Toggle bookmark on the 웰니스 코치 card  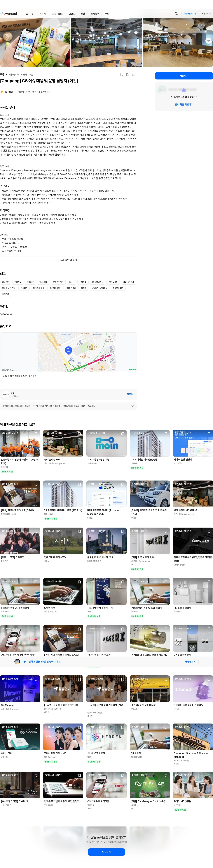click(36, 727)
